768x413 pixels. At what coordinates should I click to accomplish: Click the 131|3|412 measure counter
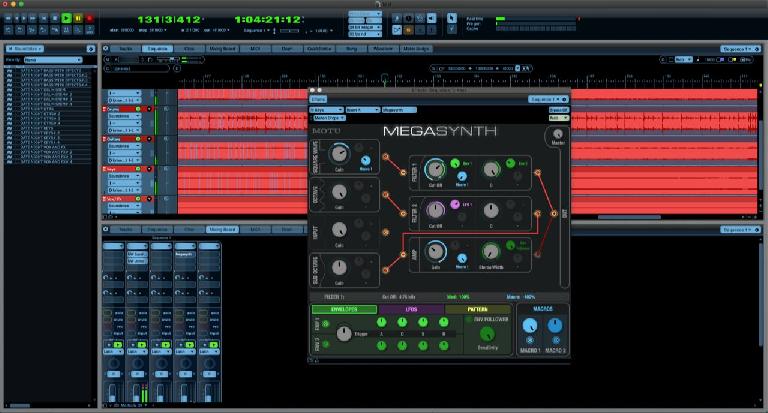click(x=169, y=20)
